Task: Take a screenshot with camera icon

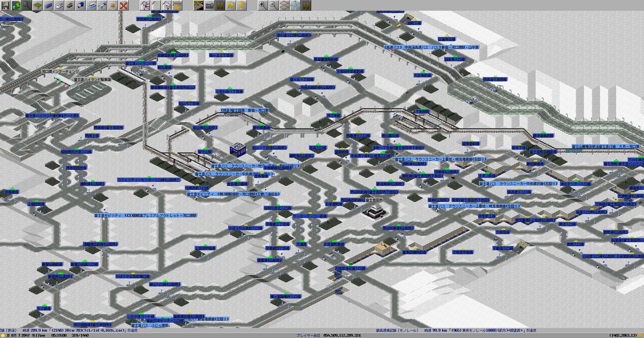Action: point(210,5)
